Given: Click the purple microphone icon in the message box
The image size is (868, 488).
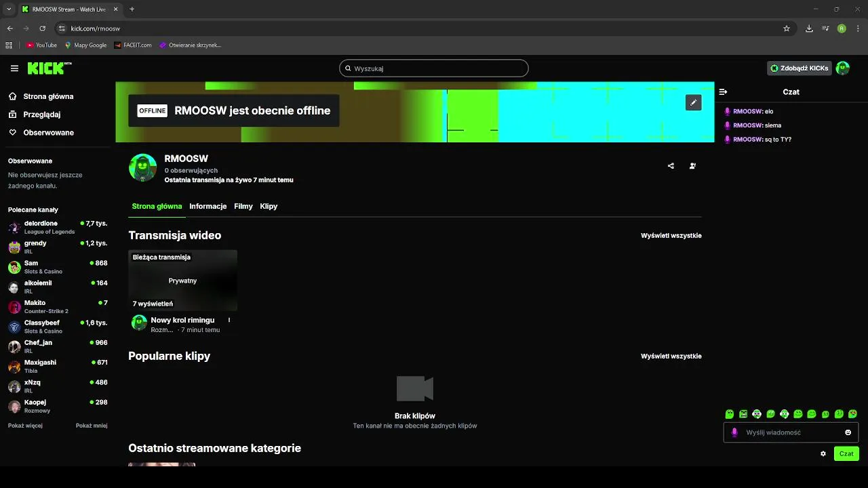Looking at the screenshot, I should pos(734,432).
